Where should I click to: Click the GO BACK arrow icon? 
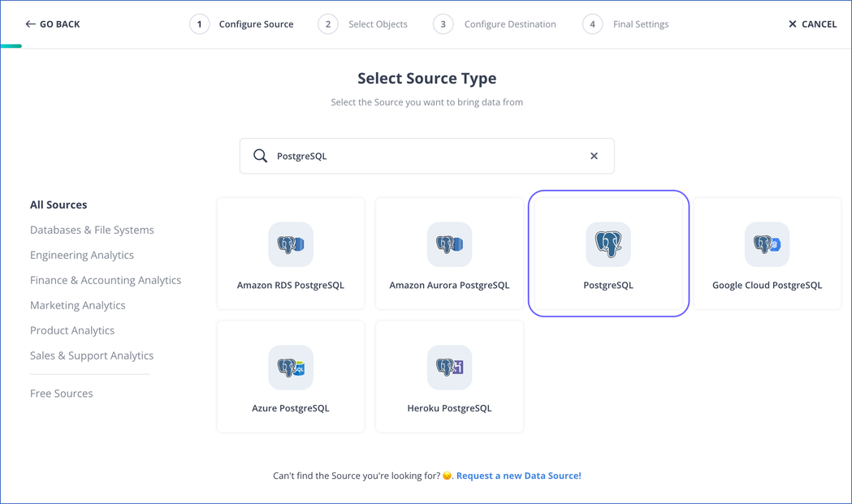tap(30, 24)
